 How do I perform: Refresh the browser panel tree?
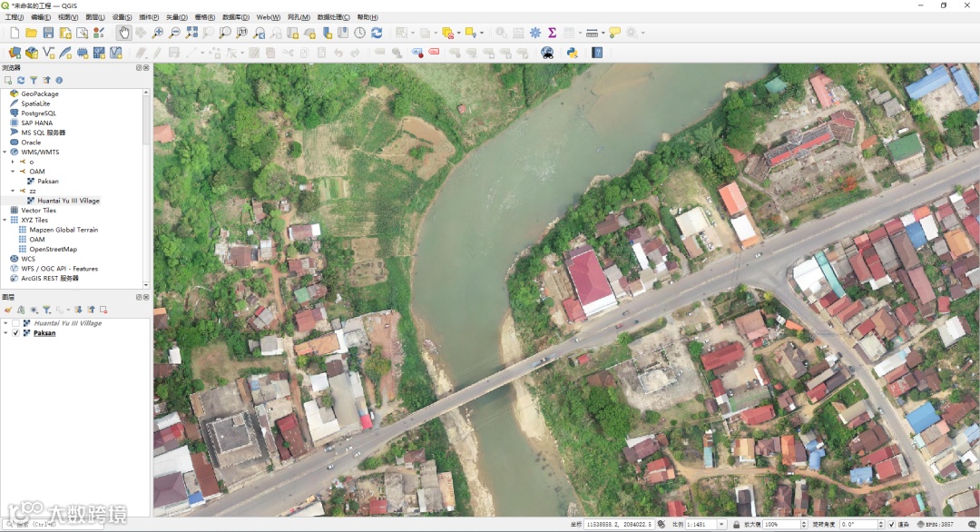pyautogui.click(x=21, y=80)
